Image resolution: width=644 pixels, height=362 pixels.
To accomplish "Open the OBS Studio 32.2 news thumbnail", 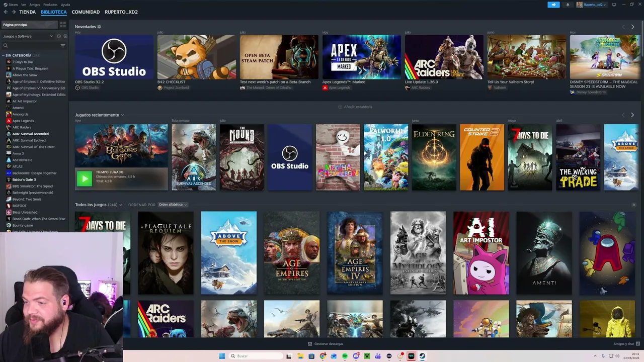I will tap(114, 57).
